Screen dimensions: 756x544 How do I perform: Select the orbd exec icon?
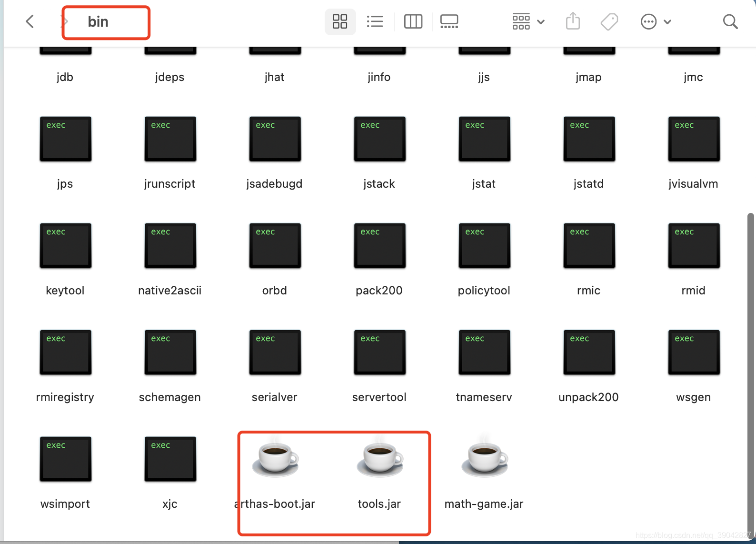point(275,246)
